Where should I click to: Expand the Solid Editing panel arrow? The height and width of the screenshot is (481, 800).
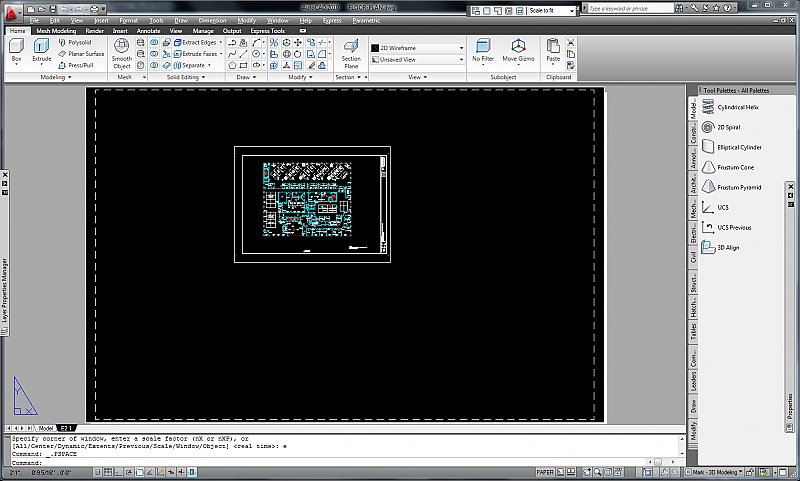tap(203, 78)
